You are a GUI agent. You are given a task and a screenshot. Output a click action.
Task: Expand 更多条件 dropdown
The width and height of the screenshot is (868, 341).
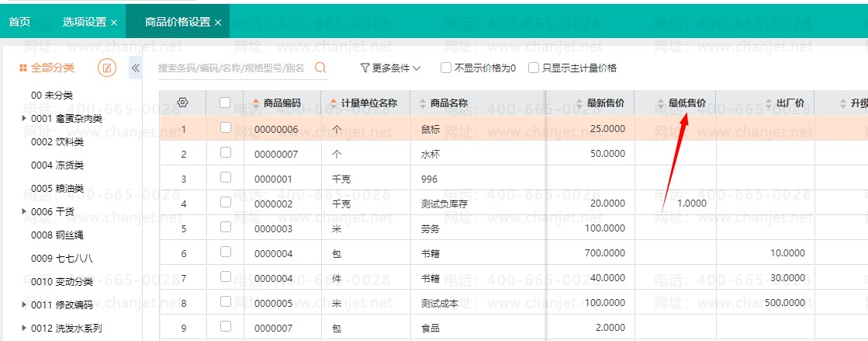(x=391, y=68)
